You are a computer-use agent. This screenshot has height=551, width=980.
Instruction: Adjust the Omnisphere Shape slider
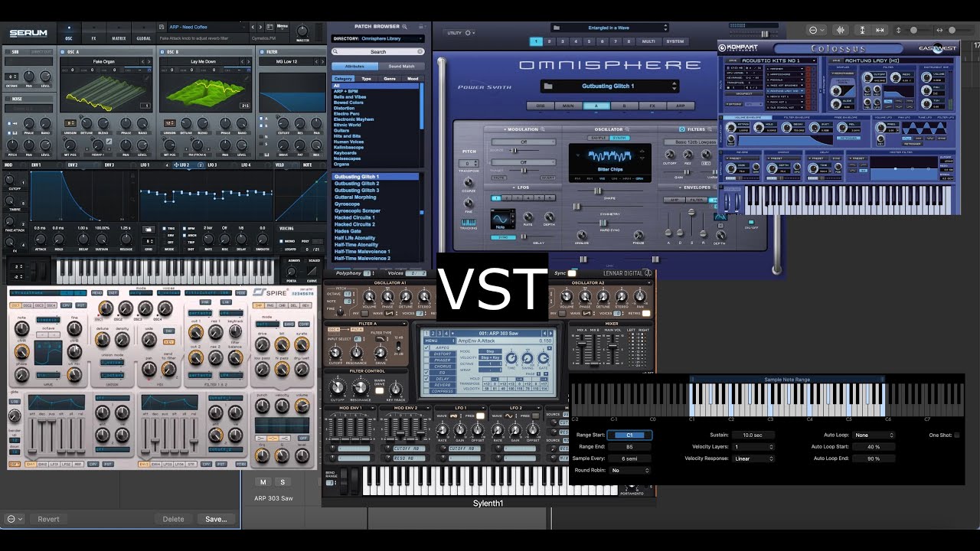point(598,191)
